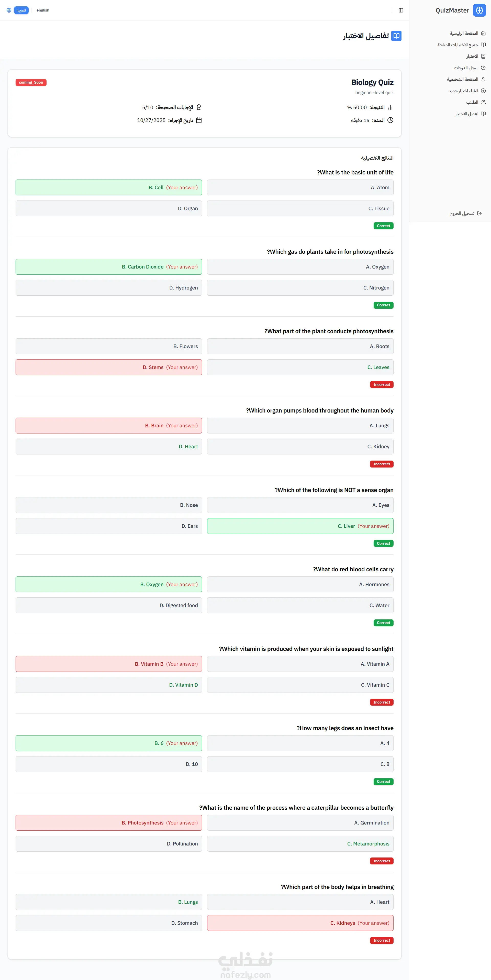This screenshot has width=491, height=980.
Task: Click the home icon in the sidebar
Action: click(483, 34)
